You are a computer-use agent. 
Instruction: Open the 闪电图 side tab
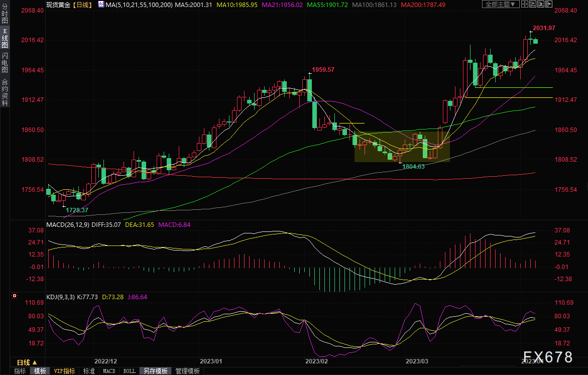[5, 62]
